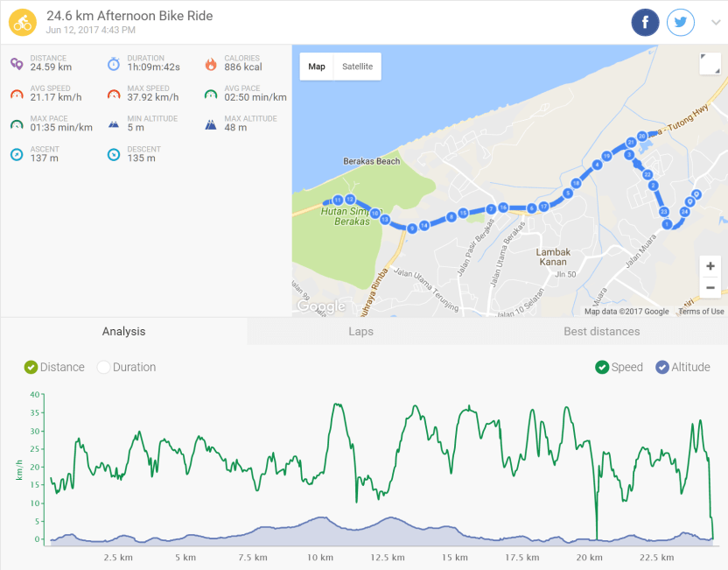
Task: Click the calories flame icon
Action: click(211, 64)
